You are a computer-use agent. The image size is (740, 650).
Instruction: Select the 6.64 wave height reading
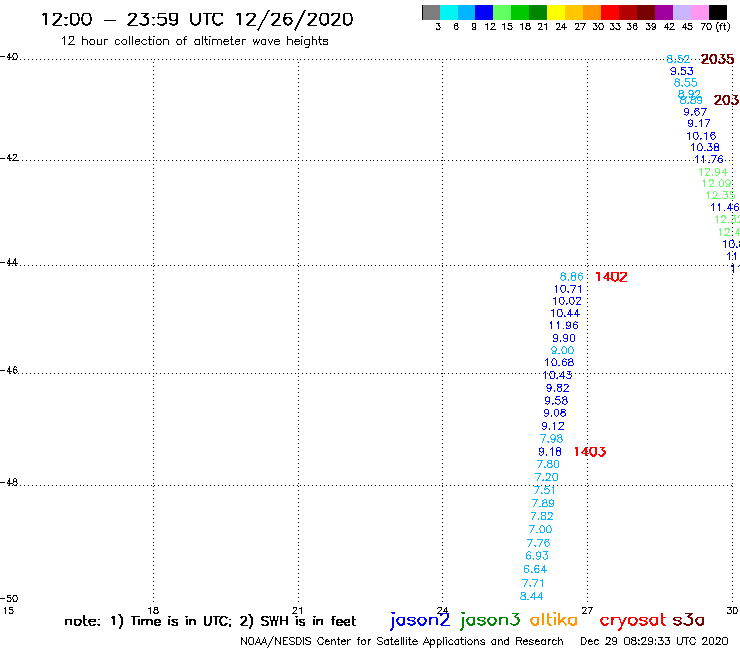(x=535, y=569)
